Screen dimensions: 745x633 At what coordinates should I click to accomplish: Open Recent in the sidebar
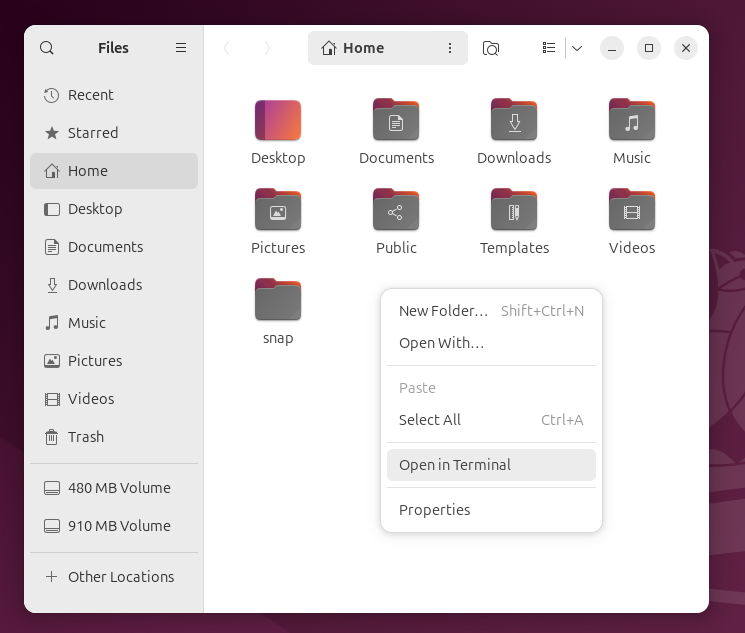pos(114,95)
